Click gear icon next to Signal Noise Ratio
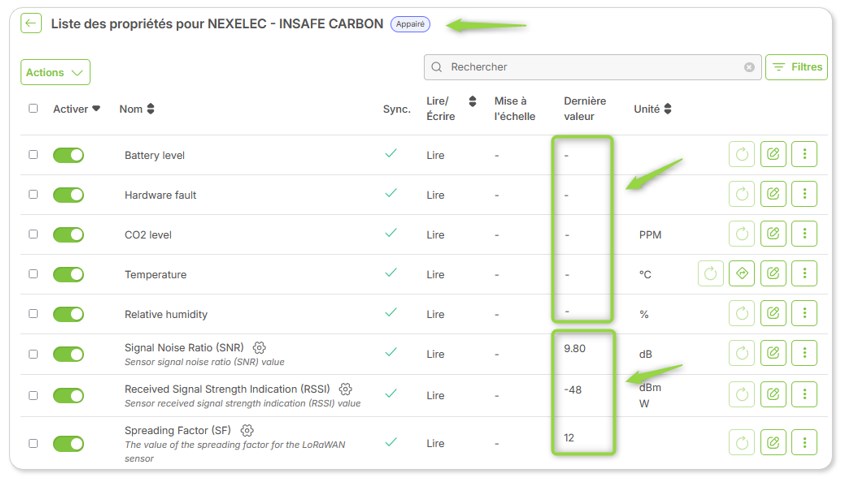The image size is (846, 483). pyautogui.click(x=260, y=348)
